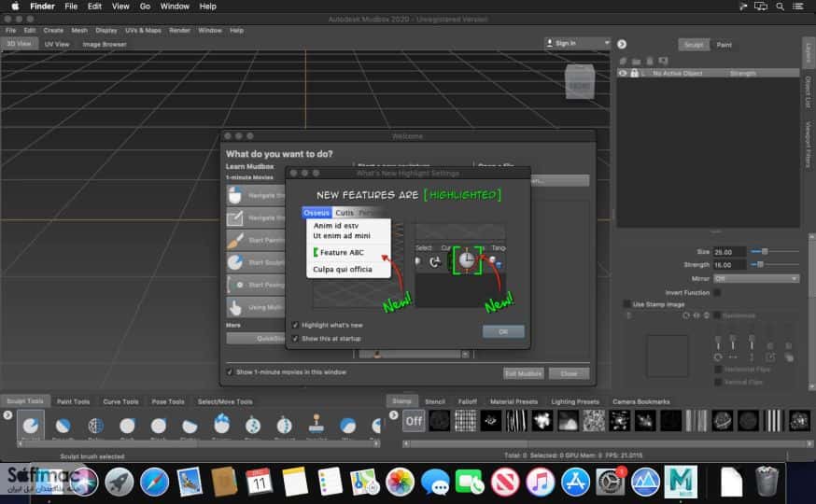
Task: Select the Foamy brush tool
Action: pos(221,425)
